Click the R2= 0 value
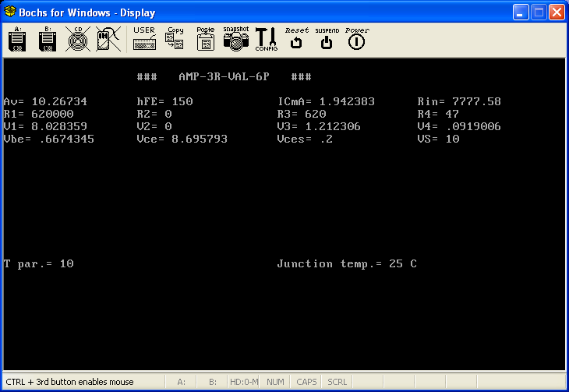The width and height of the screenshot is (569, 392). 154,114
